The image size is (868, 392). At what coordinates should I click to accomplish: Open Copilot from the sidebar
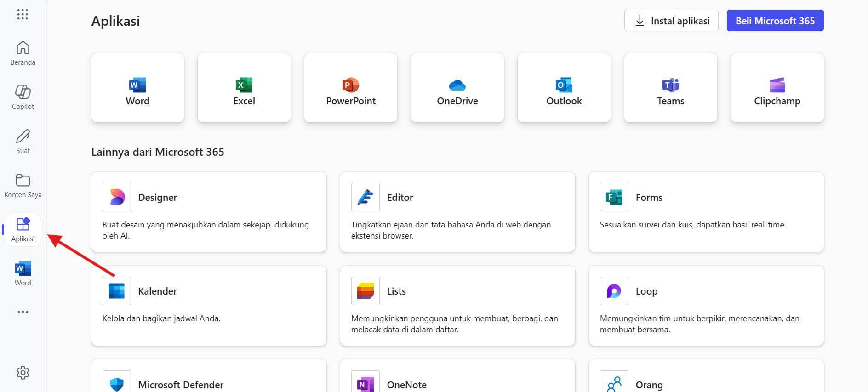coord(23,97)
